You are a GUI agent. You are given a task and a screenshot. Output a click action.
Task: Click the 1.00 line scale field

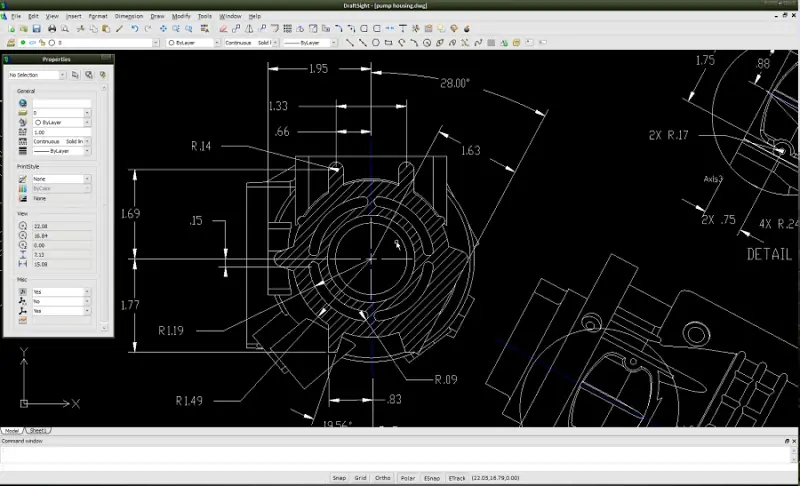click(61, 132)
